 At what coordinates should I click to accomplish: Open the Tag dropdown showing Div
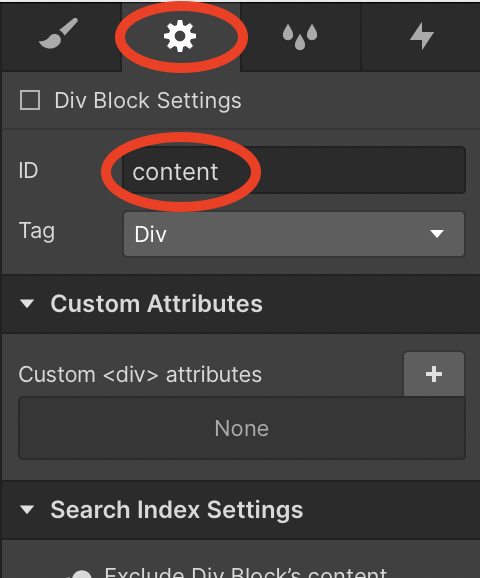tap(294, 234)
